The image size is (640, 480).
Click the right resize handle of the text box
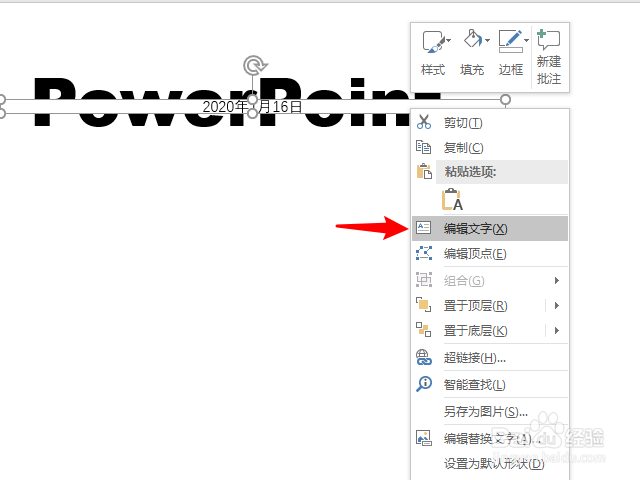point(505,99)
